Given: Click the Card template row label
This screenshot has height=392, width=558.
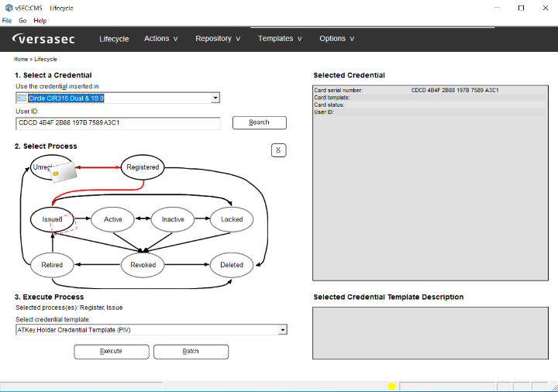Looking at the screenshot, I should tap(332, 98).
